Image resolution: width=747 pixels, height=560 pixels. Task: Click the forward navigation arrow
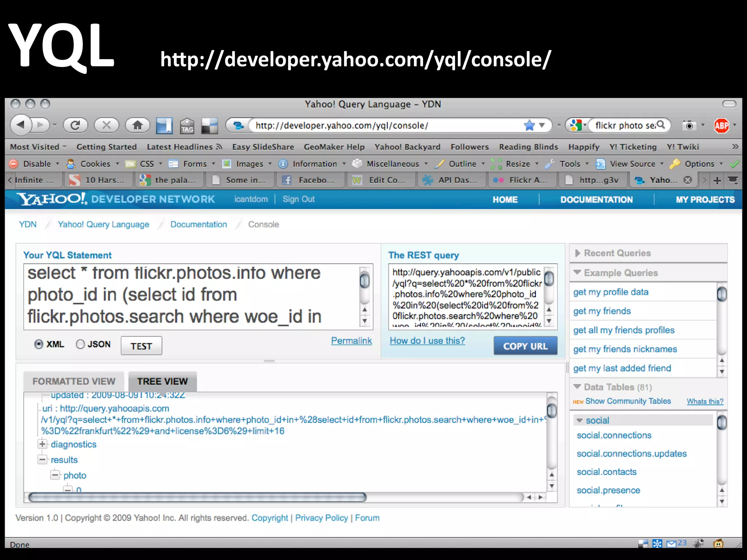41,125
